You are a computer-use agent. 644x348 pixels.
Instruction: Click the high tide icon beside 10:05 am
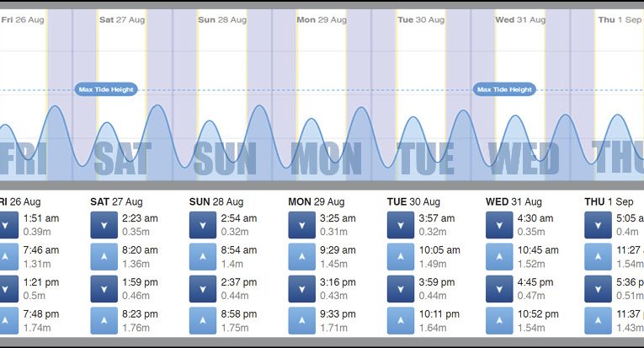click(x=401, y=257)
